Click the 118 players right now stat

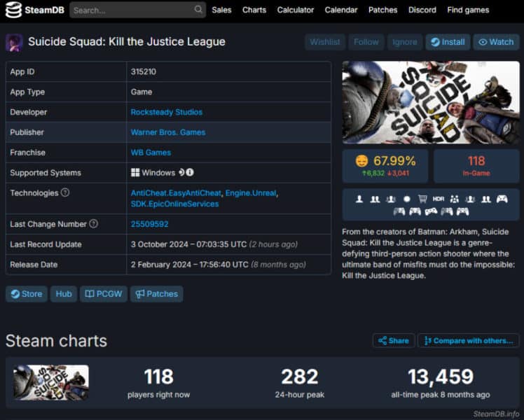(159, 383)
